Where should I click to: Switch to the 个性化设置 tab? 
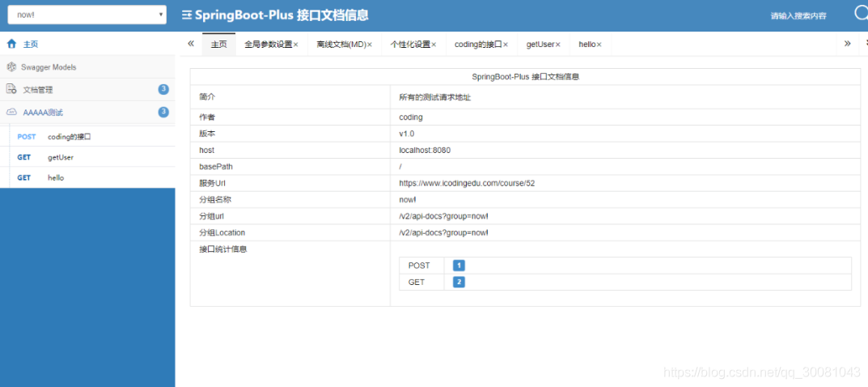pyautogui.click(x=410, y=45)
